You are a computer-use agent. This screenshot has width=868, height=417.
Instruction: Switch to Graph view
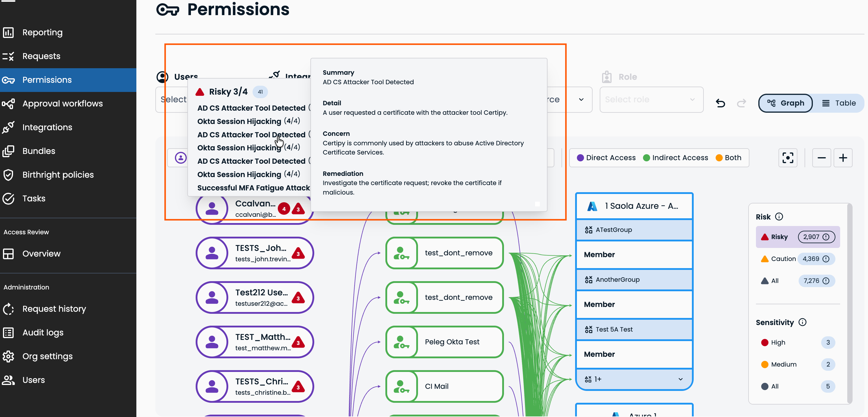click(786, 103)
